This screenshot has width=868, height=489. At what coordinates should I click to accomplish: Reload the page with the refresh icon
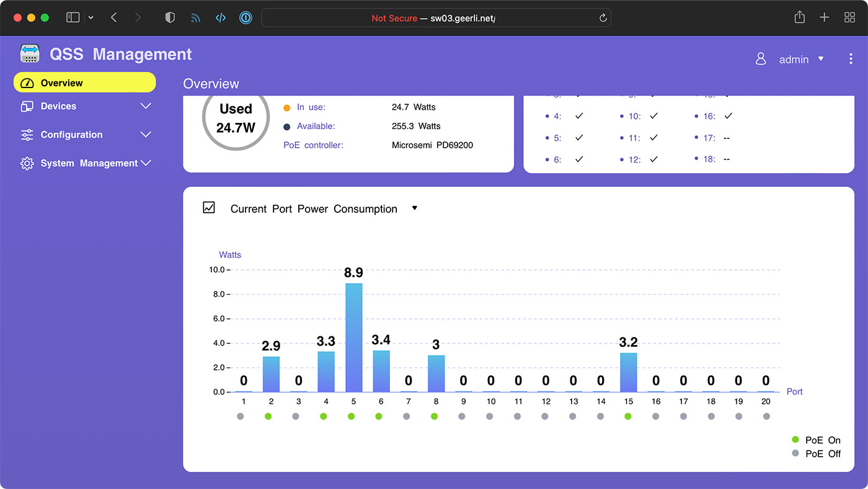603,18
